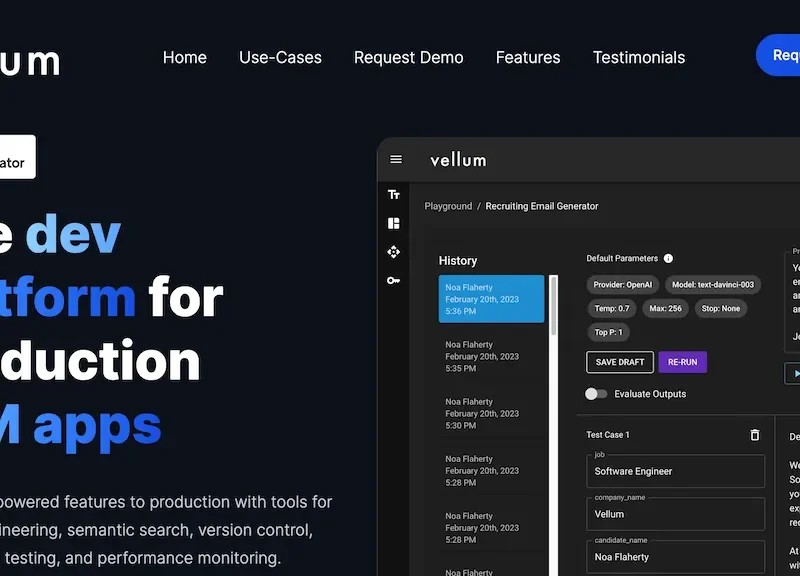The image size is (800, 576).
Task: Click the Playground breadcrumb link
Action: point(448,206)
